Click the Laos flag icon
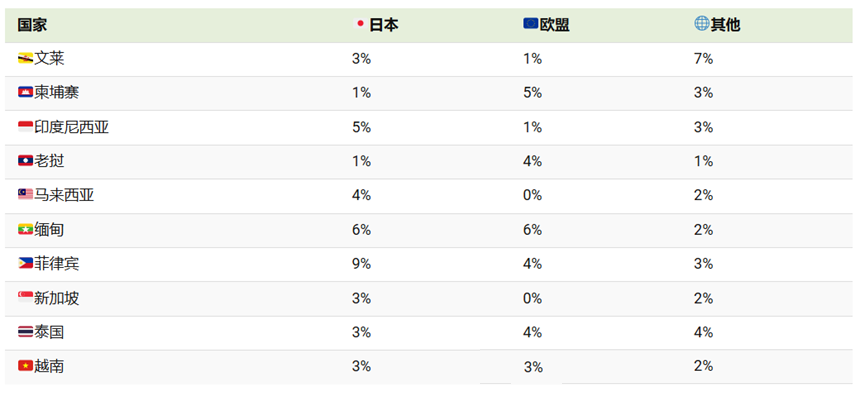 tap(25, 161)
